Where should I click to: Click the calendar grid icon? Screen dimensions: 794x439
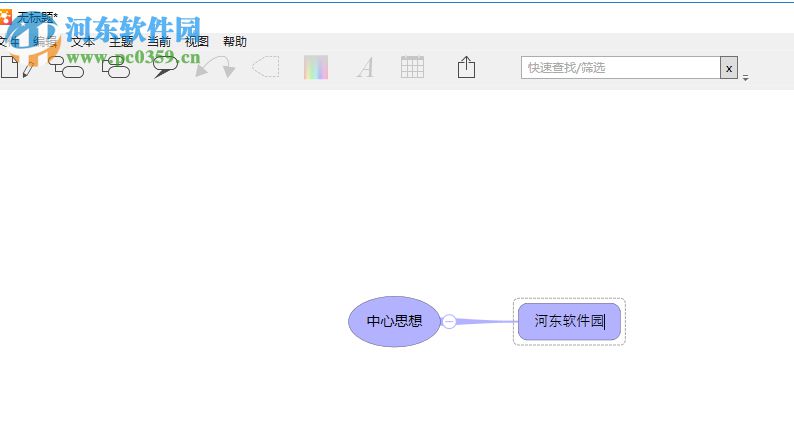412,67
